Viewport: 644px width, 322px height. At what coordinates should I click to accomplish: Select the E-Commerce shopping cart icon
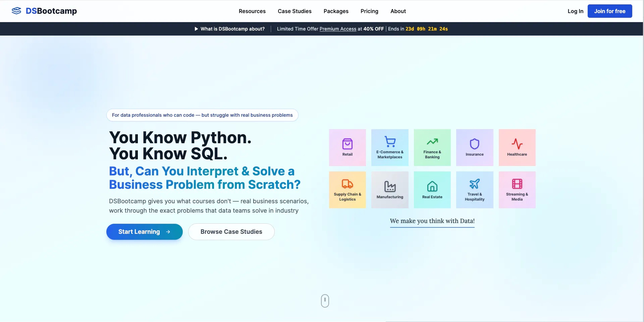pos(390,142)
